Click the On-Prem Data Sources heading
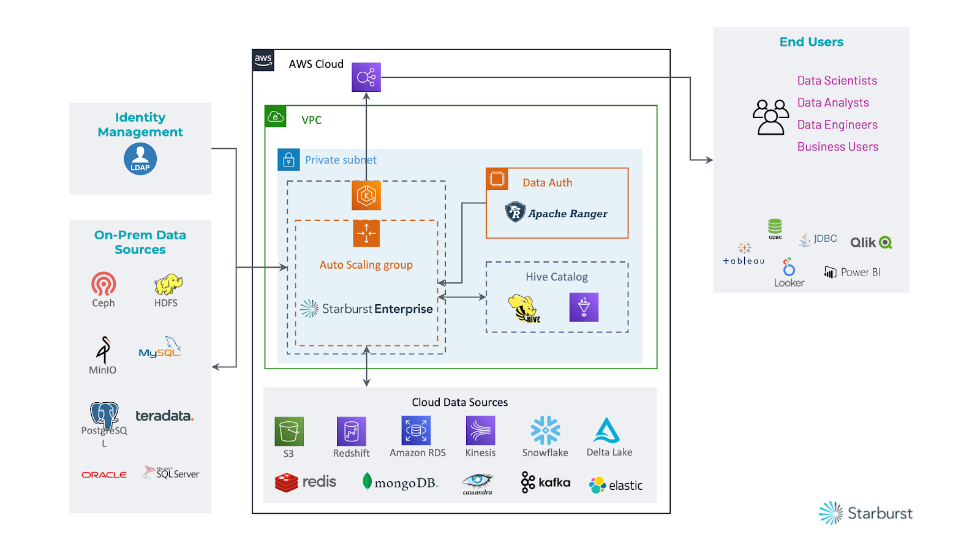 click(140, 242)
